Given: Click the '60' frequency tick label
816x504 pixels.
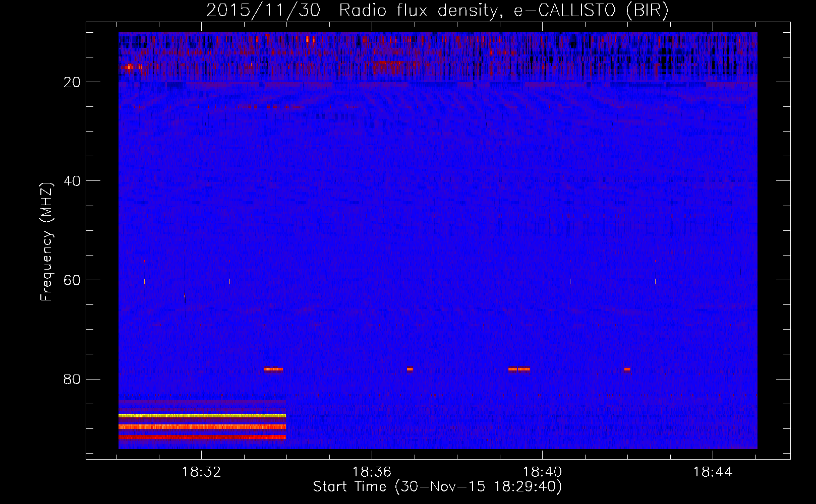Looking at the screenshot, I should (72, 280).
